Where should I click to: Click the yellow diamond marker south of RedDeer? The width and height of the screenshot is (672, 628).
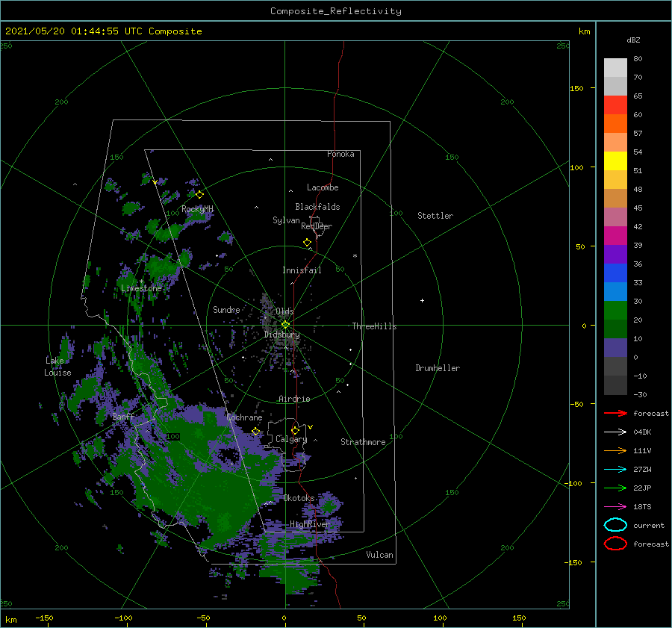tap(307, 243)
